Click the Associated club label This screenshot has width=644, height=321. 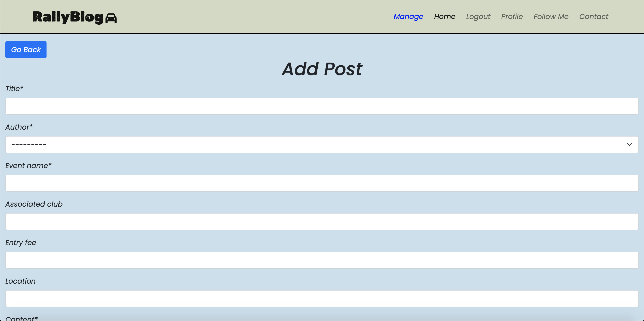[34, 204]
